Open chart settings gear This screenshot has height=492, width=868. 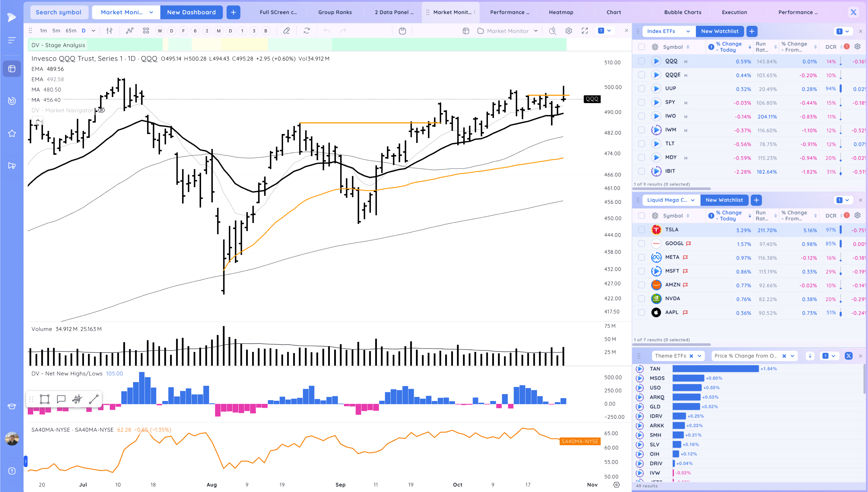coord(569,31)
